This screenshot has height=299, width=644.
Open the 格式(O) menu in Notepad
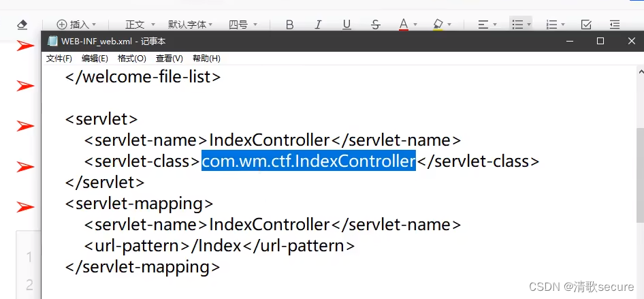tap(131, 59)
